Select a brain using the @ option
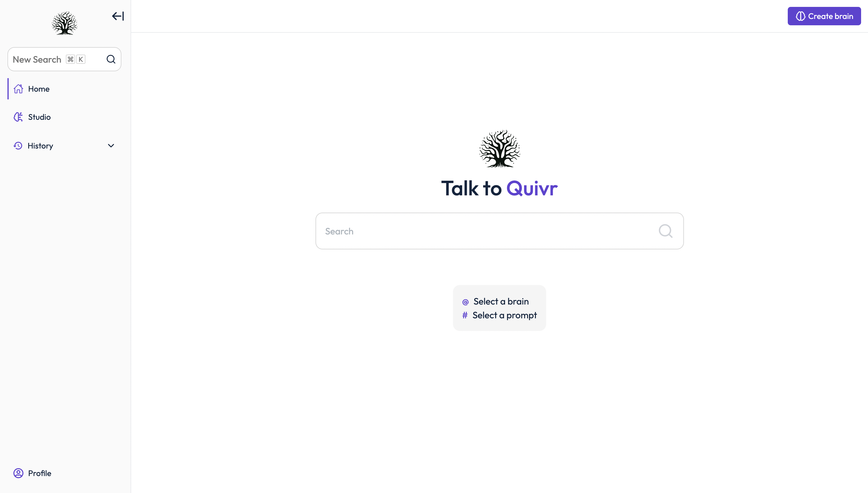This screenshot has height=493, width=868. pyautogui.click(x=500, y=301)
